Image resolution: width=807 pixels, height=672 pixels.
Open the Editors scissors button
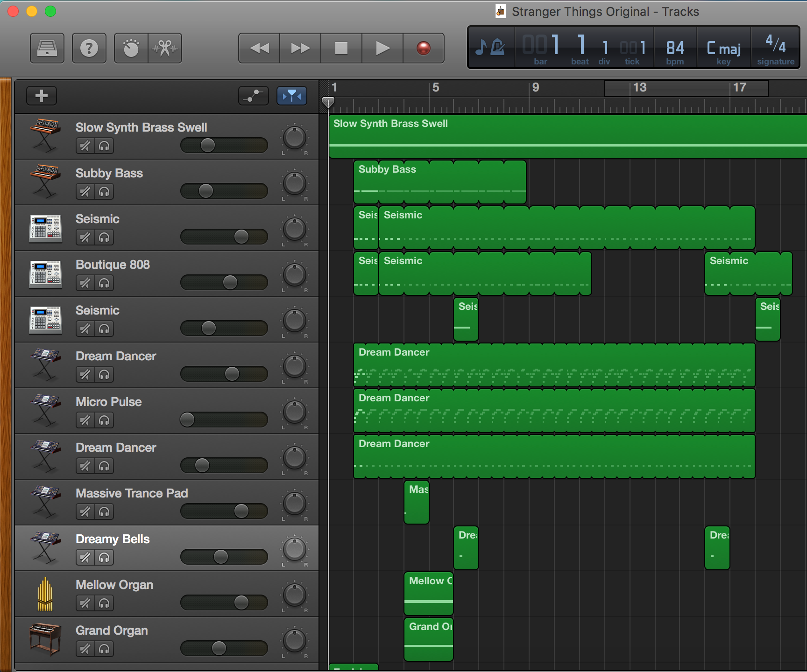coord(165,48)
